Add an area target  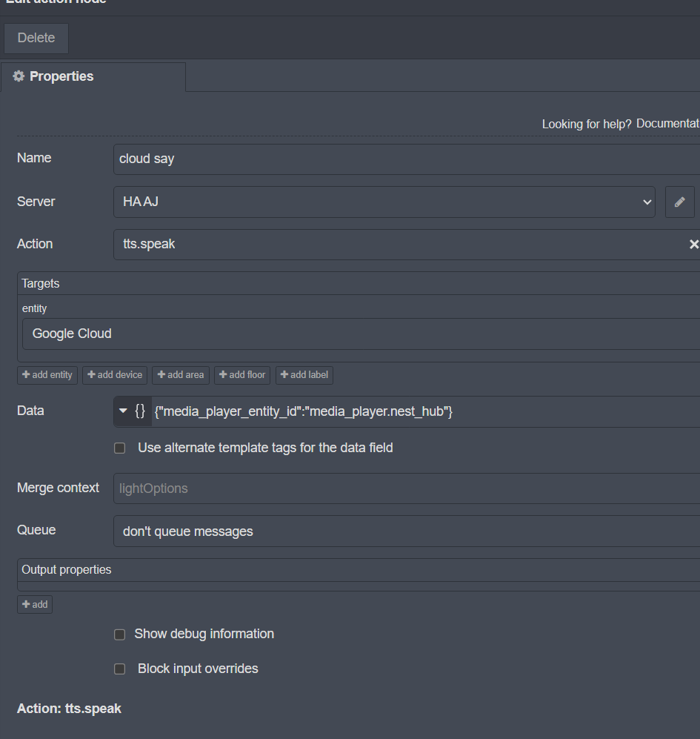[x=181, y=375]
